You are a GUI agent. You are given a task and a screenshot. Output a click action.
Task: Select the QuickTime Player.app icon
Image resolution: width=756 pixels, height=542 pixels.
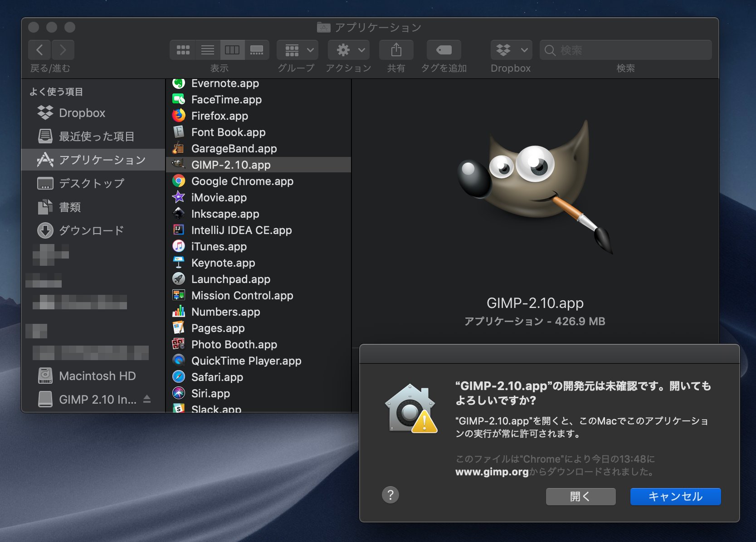179,361
